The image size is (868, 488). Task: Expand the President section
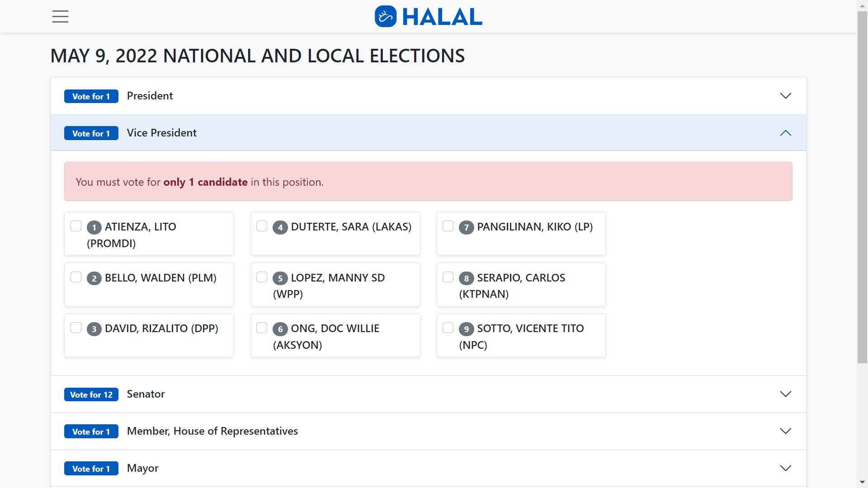[786, 96]
